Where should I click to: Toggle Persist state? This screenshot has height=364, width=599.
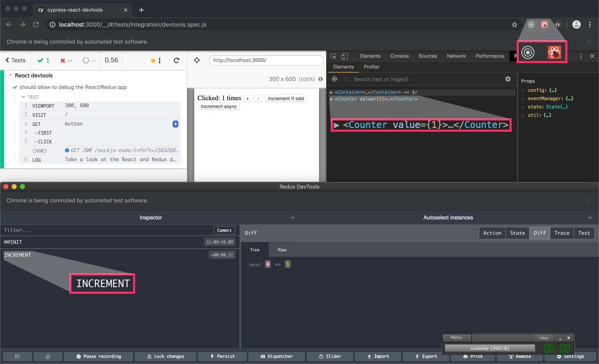[222, 356]
